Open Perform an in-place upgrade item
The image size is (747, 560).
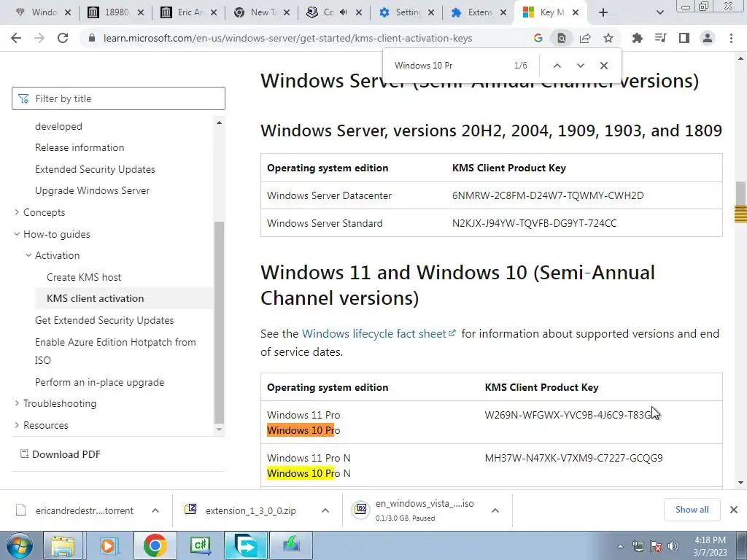[99, 382]
